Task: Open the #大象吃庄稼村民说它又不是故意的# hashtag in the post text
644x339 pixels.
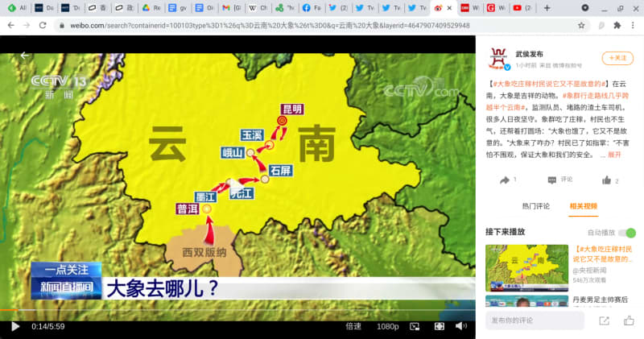Action: (548, 84)
